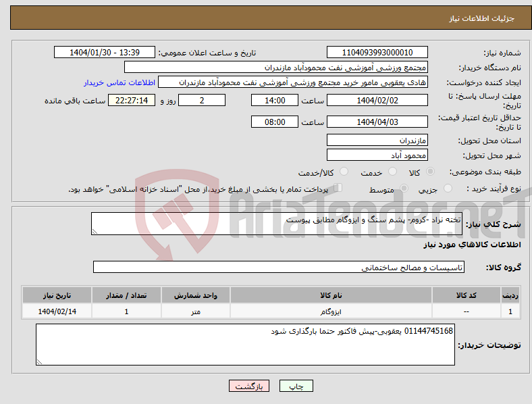
Task: Select the کالا/خدمت radio button
Action: point(344,172)
